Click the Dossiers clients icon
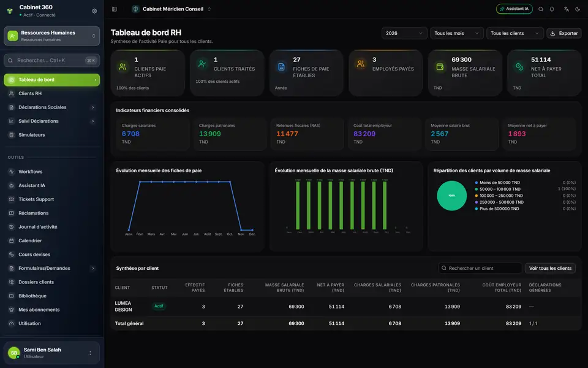The width and height of the screenshot is (588, 368). click(11, 282)
